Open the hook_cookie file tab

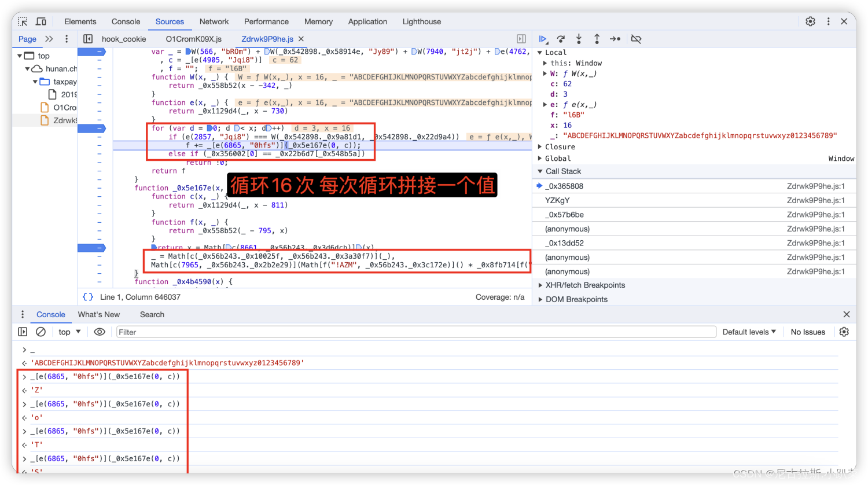click(x=124, y=39)
